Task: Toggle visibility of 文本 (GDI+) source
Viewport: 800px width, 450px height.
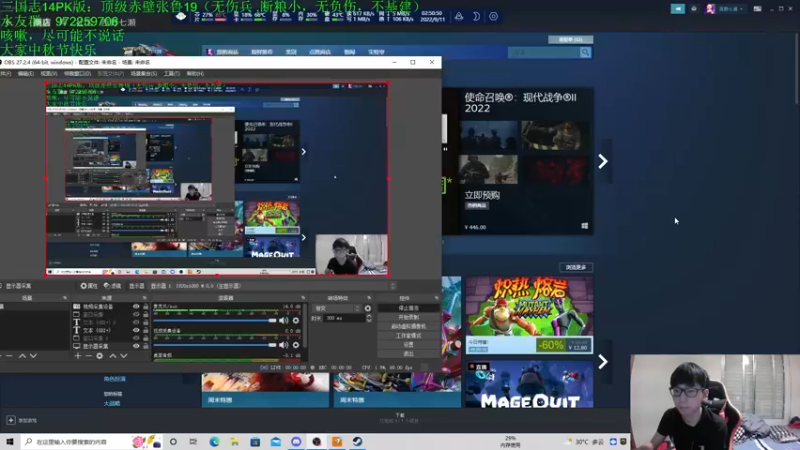Action: [136, 330]
